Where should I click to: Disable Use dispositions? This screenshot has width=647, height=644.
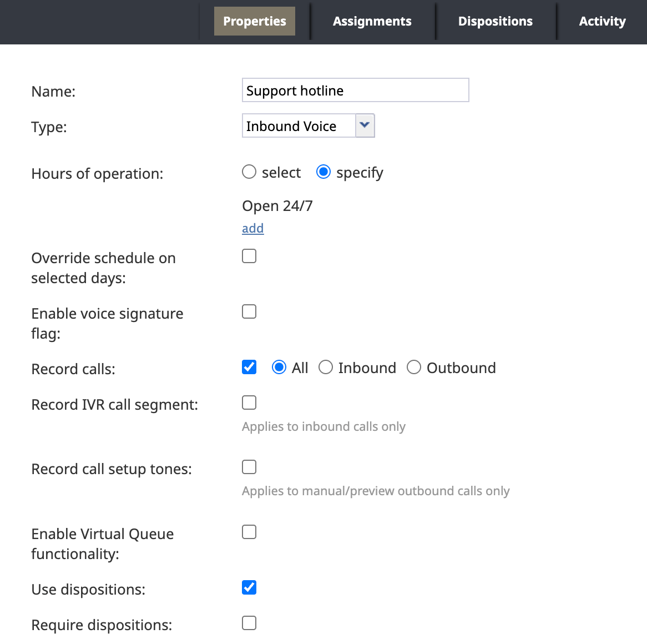click(249, 587)
